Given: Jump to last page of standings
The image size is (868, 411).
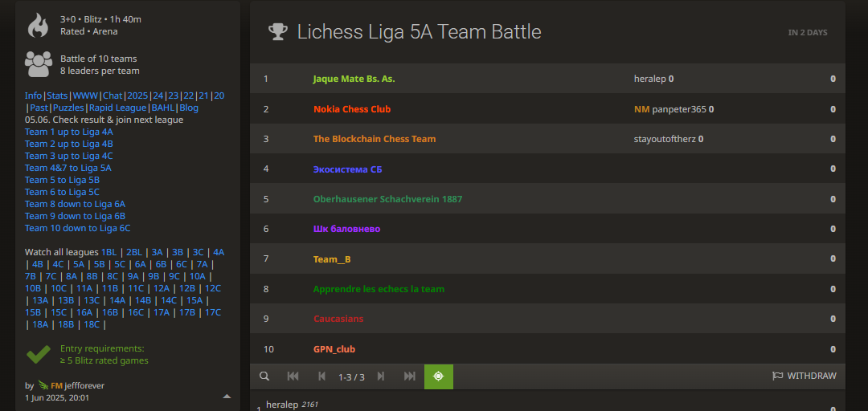Looking at the screenshot, I should pos(410,376).
